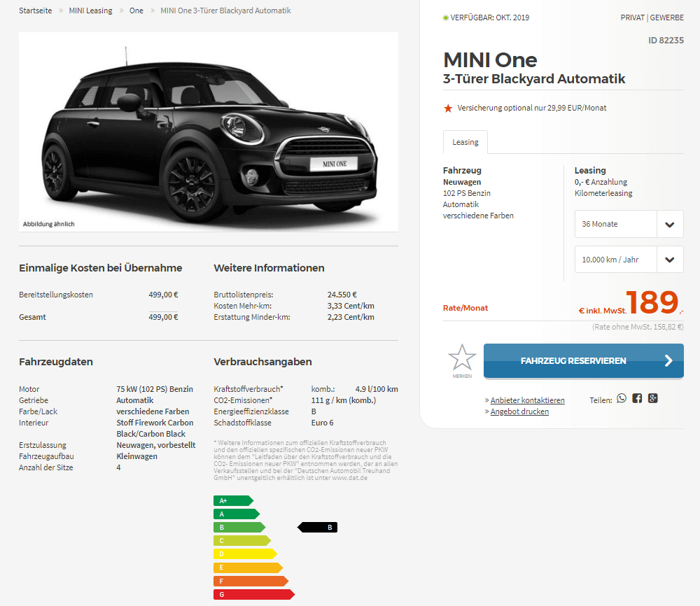
Task: Click Bruttolistenpreis value 24.550 €
Action: coord(342,295)
